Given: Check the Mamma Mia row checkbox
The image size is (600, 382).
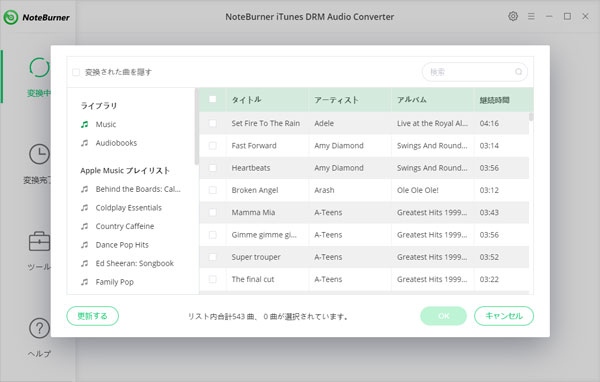Looking at the screenshot, I should (212, 212).
